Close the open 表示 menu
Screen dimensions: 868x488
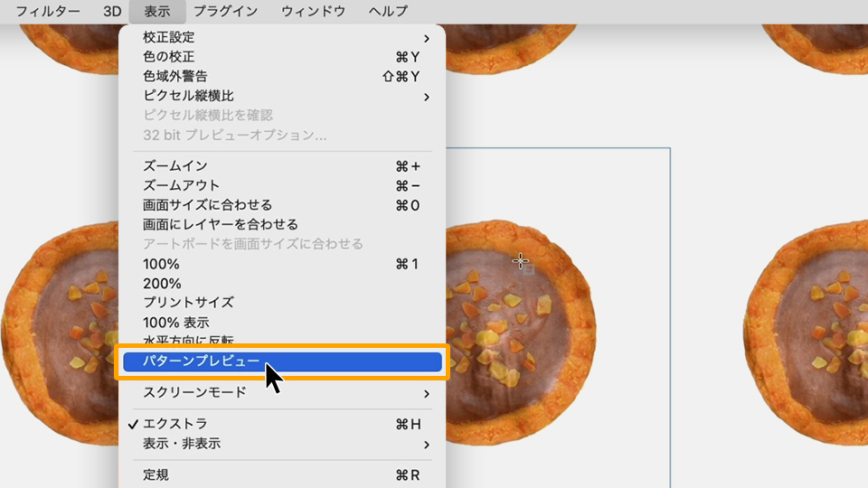pos(156,11)
